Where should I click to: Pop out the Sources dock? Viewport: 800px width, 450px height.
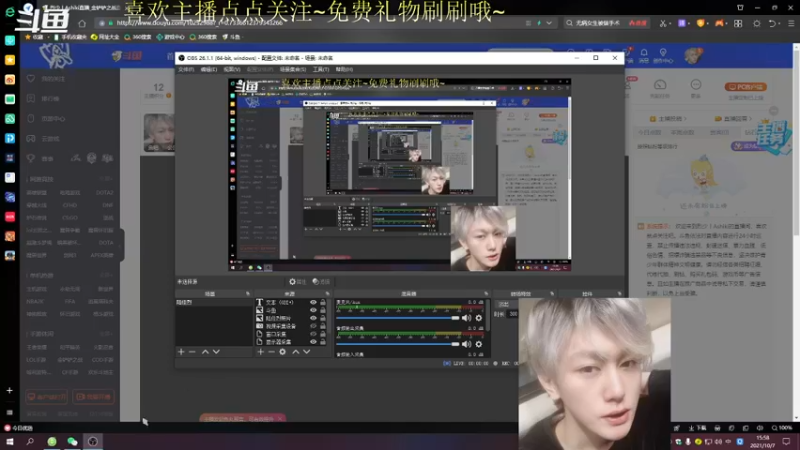pyautogui.click(x=327, y=294)
